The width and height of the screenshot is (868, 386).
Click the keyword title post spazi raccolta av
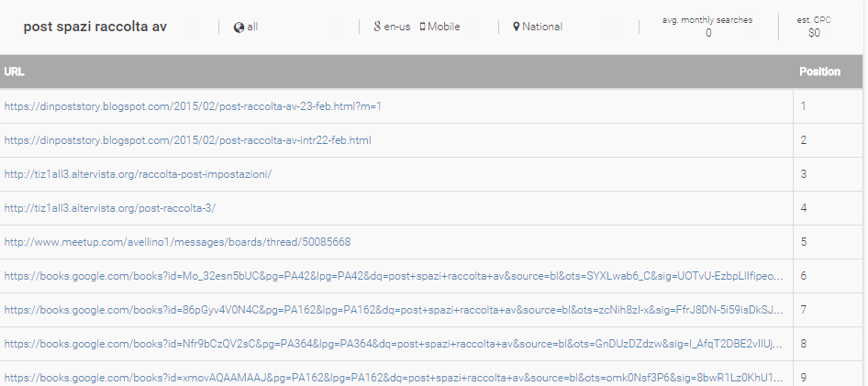pos(95,27)
